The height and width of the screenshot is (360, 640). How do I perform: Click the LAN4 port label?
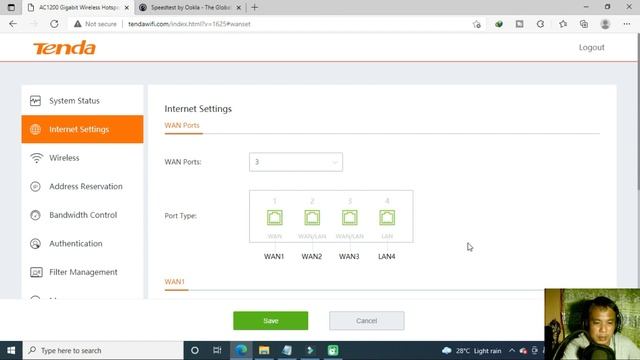click(387, 256)
